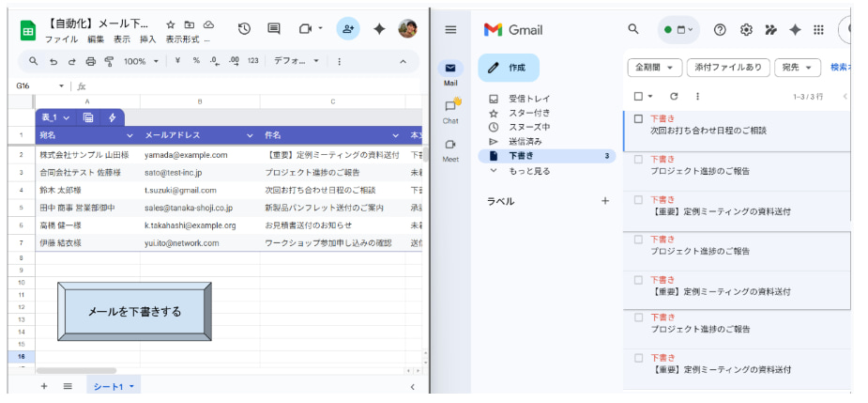The height and width of the screenshot is (403, 868).
Task: Select checkbox of first プロジェクト進捗のご報告 draft
Action: click(x=639, y=160)
